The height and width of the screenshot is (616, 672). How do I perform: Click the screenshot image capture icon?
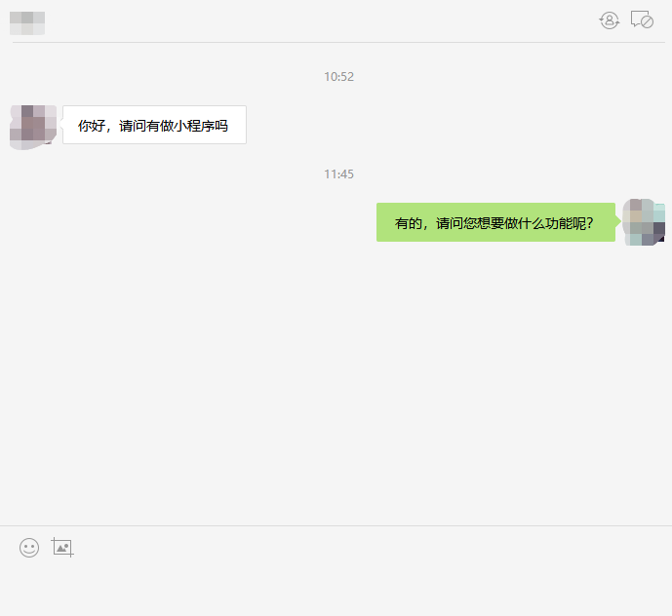[x=62, y=547]
